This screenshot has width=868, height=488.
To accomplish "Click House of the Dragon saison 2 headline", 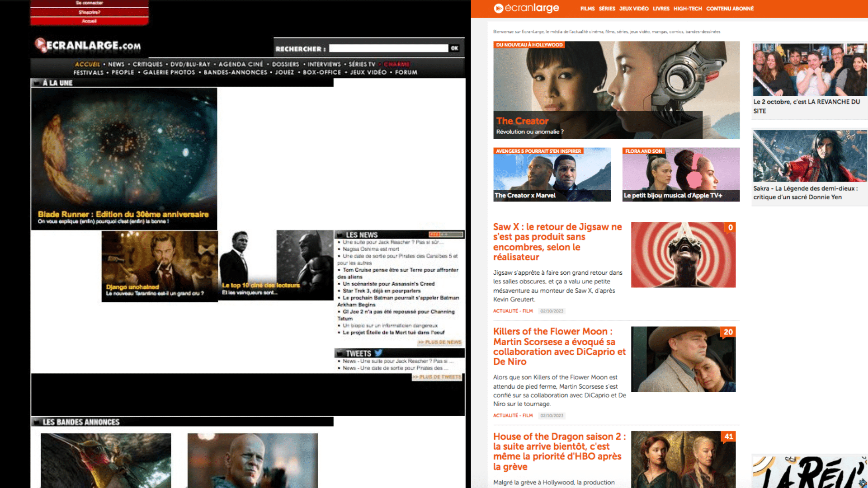I will coord(560,451).
